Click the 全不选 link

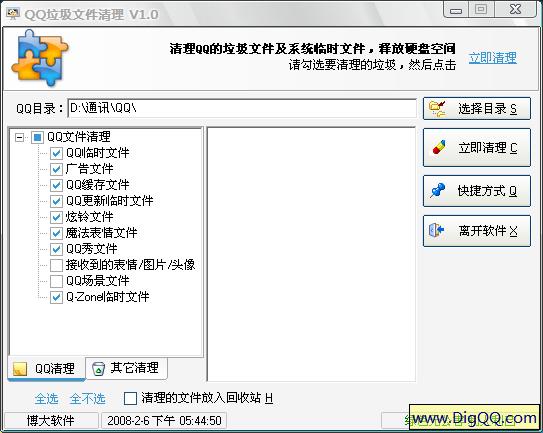[87, 399]
